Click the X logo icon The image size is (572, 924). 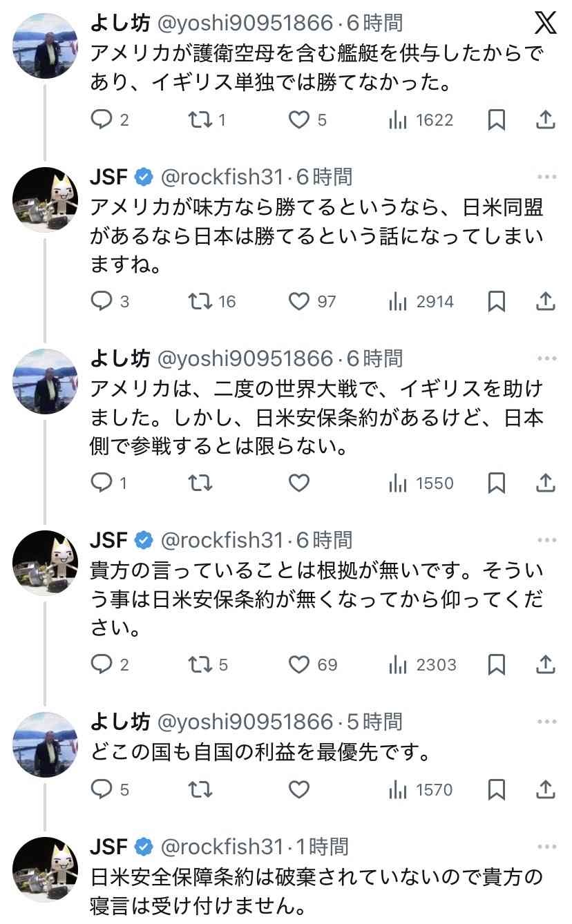point(545,23)
